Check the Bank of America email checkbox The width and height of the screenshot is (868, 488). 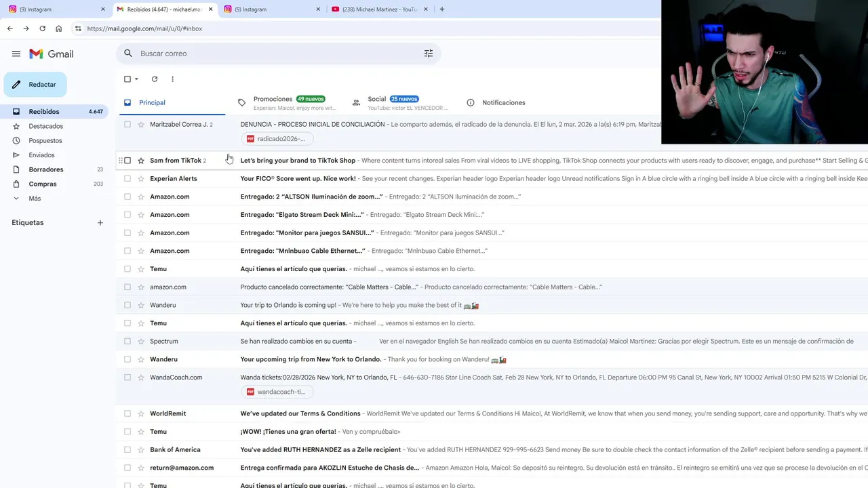coord(127,450)
